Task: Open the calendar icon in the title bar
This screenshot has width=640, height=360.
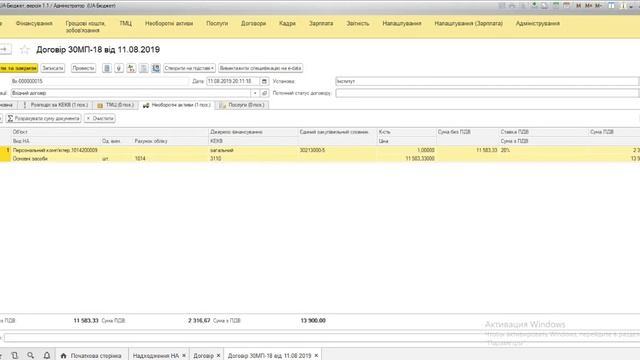Action: click(566, 6)
